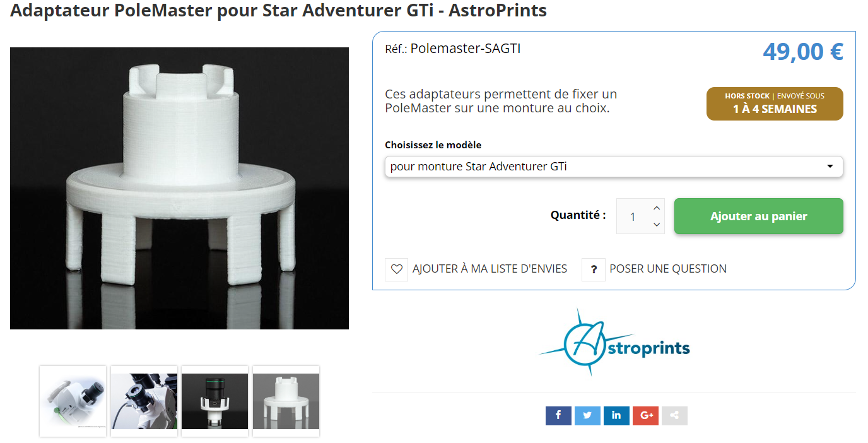The image size is (868, 443).
Task: View first thumbnail with mounted camera
Action: (73, 401)
